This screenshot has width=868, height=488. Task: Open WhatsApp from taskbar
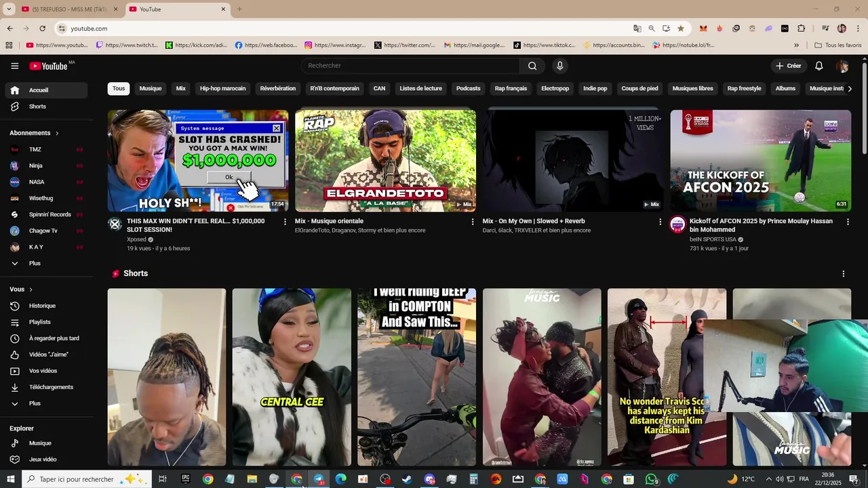pos(651,479)
